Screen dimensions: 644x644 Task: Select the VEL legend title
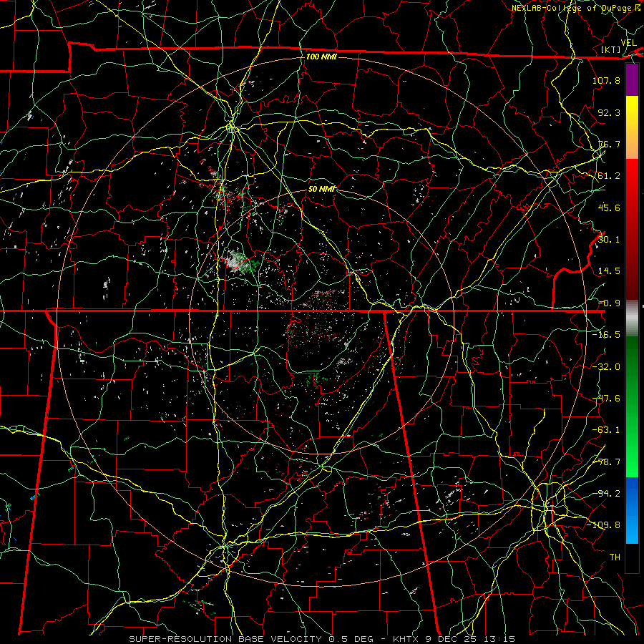(x=628, y=43)
